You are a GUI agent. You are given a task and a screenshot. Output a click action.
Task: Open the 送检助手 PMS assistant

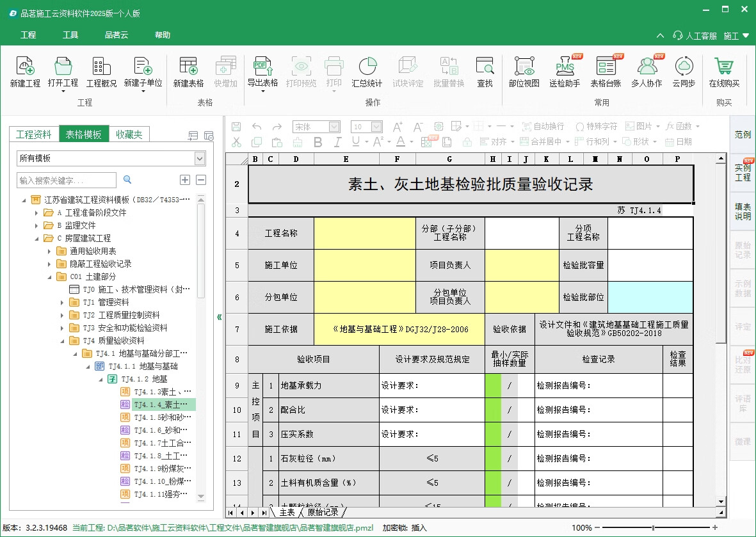pos(565,66)
